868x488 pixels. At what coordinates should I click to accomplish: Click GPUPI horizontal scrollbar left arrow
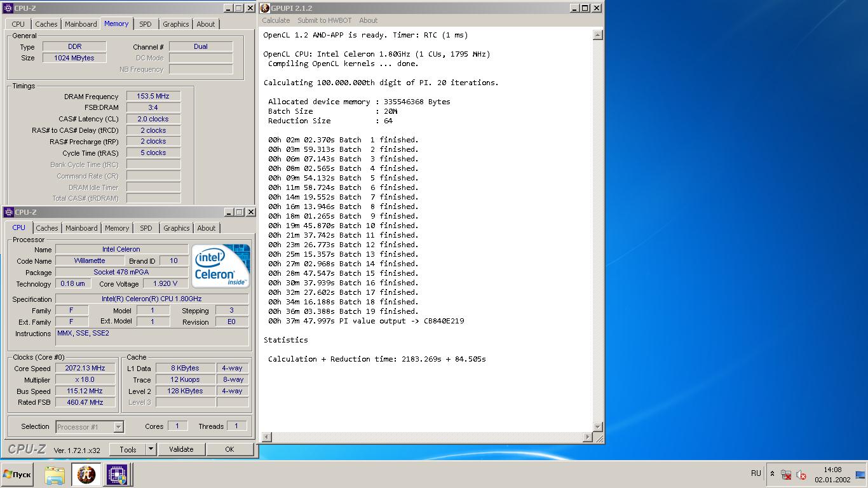click(x=267, y=437)
